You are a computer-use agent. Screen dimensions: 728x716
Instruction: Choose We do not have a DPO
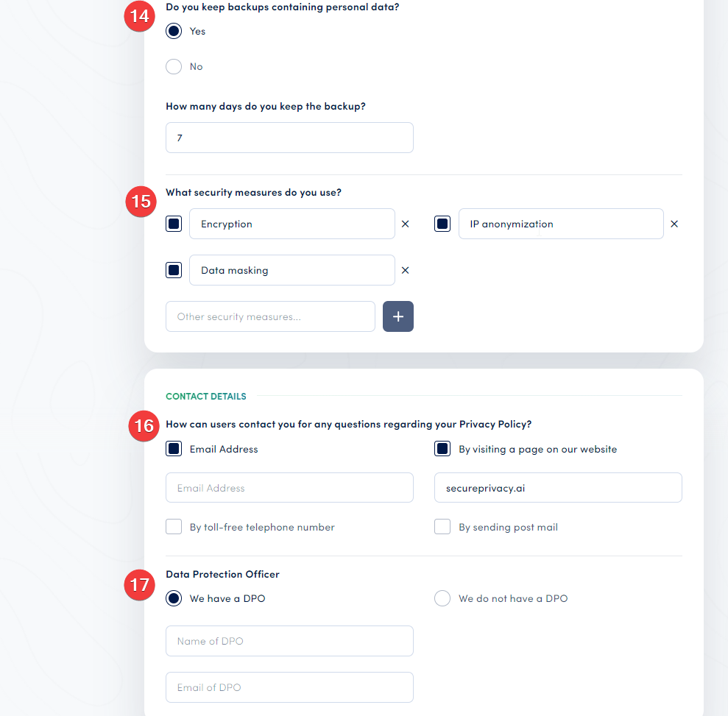pyautogui.click(x=442, y=598)
